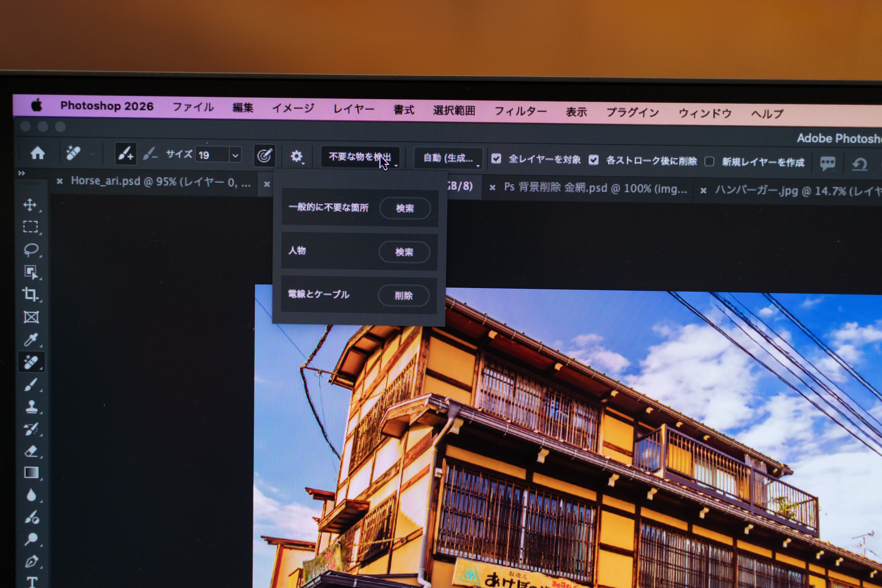This screenshot has width=882, height=588.
Task: Toggle the pen pressure size icon
Action: click(265, 156)
